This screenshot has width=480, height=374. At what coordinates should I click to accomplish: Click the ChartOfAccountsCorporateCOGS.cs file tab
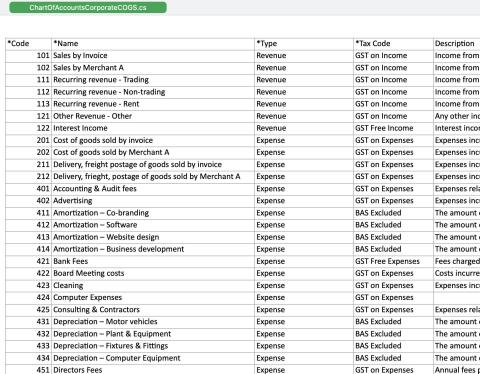88,7
